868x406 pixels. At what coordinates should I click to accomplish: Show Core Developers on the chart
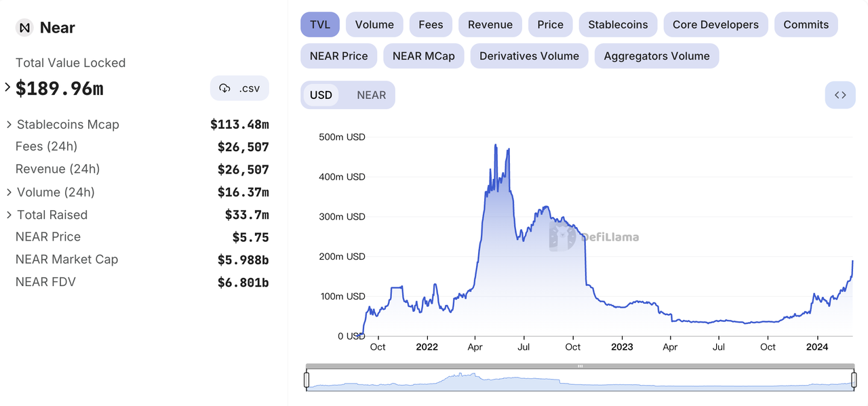[715, 24]
